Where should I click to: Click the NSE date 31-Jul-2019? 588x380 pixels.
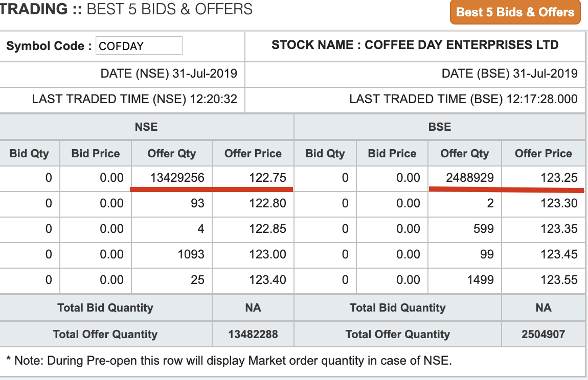(x=205, y=73)
